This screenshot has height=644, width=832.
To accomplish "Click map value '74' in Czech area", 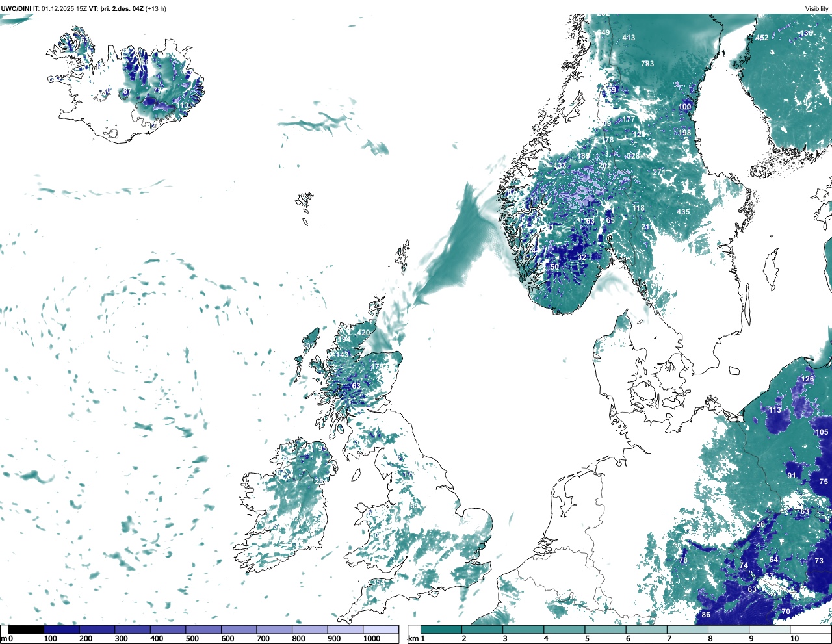I will (x=744, y=565).
